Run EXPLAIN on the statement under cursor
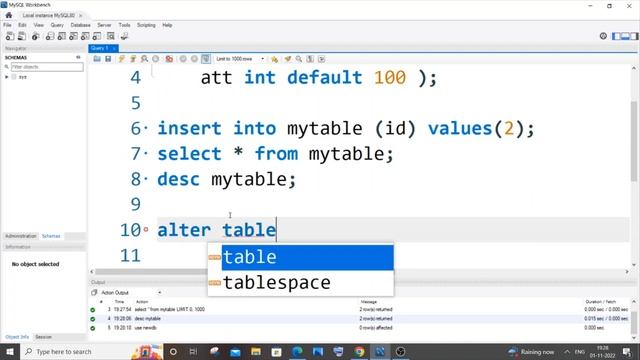Screen dimensions: 640x360 (144, 59)
